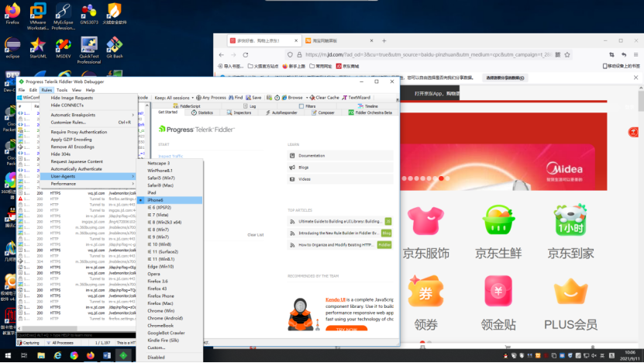
Task: Open File Explorer from the taskbar
Action: click(40, 355)
